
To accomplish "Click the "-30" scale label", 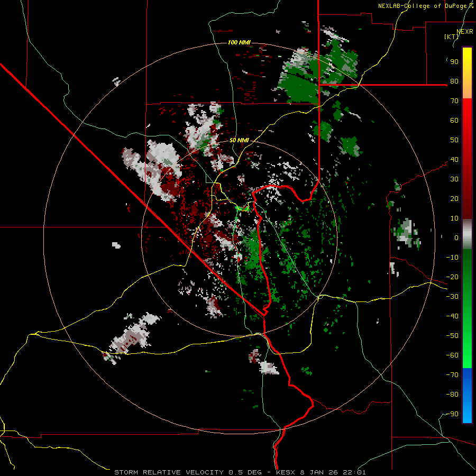I will tap(452, 297).
